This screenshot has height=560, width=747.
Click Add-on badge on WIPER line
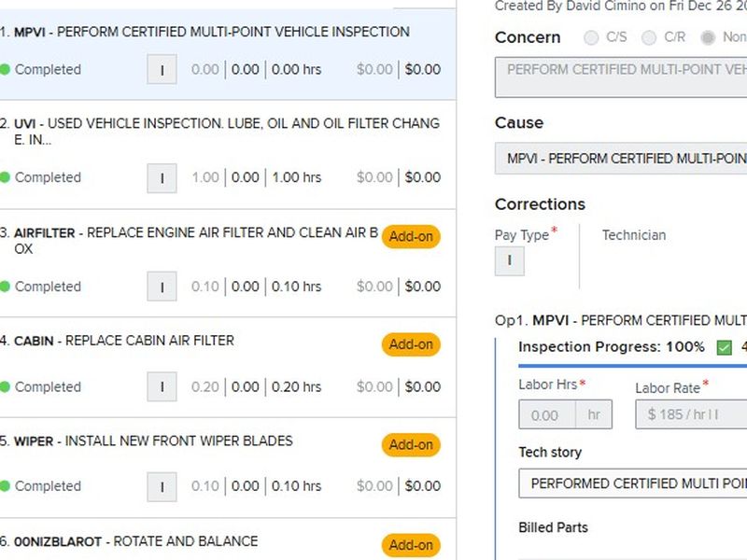pos(411,445)
